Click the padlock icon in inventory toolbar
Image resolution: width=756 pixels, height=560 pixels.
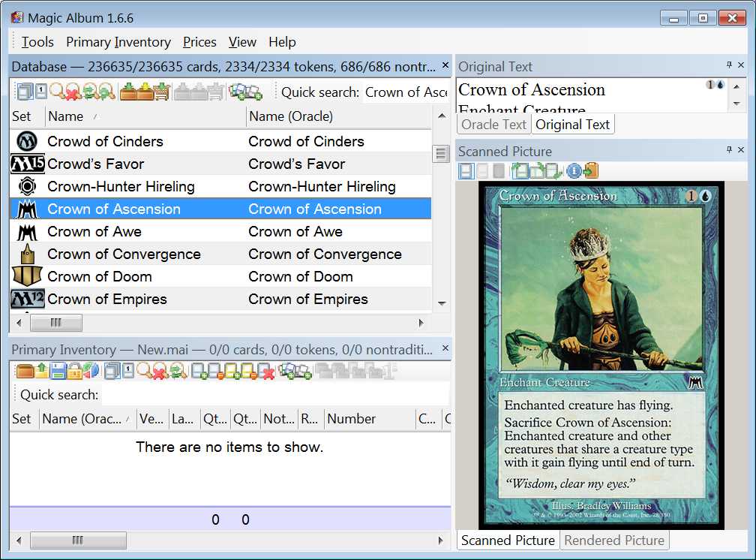click(x=74, y=371)
